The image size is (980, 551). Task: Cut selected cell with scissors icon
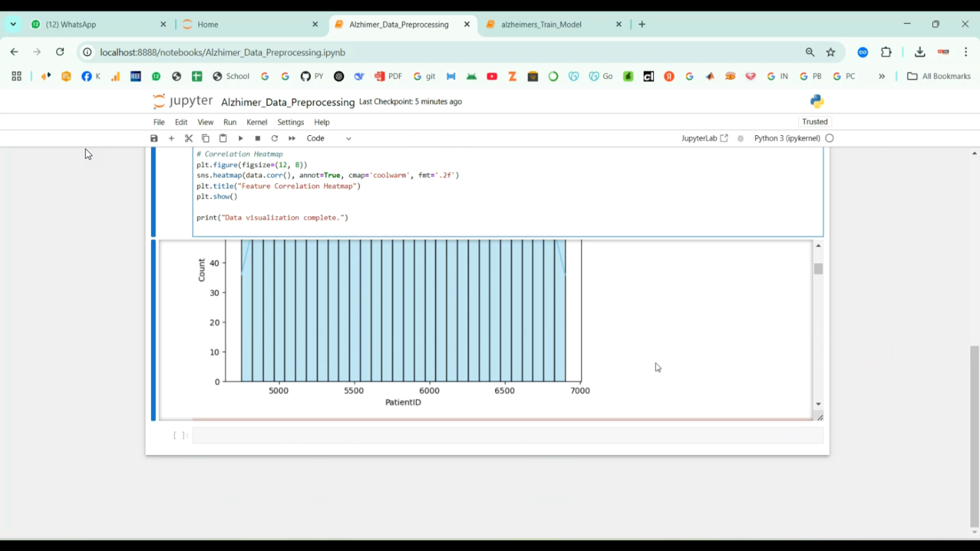tap(189, 138)
